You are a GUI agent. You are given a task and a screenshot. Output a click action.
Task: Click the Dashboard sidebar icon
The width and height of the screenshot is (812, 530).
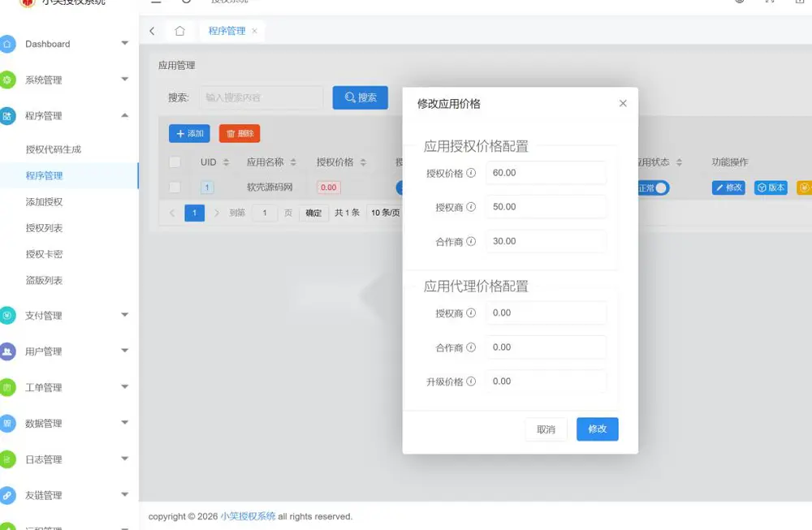[x=7, y=44]
